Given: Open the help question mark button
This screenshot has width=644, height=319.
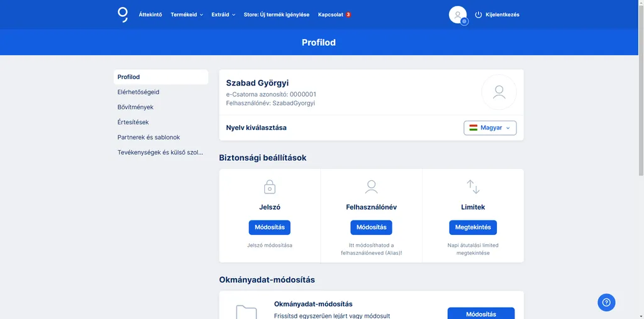Looking at the screenshot, I should (x=606, y=302).
